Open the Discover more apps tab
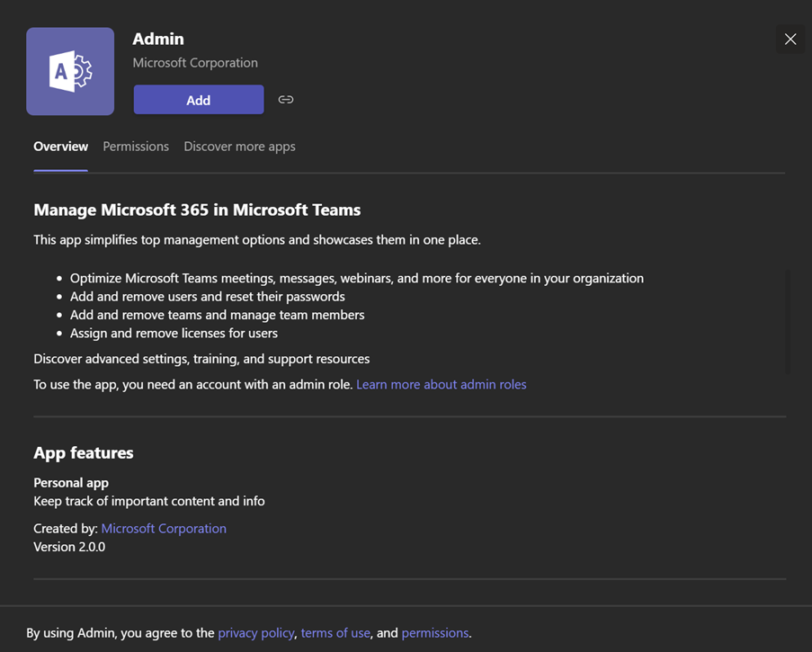The width and height of the screenshot is (812, 652). [239, 146]
